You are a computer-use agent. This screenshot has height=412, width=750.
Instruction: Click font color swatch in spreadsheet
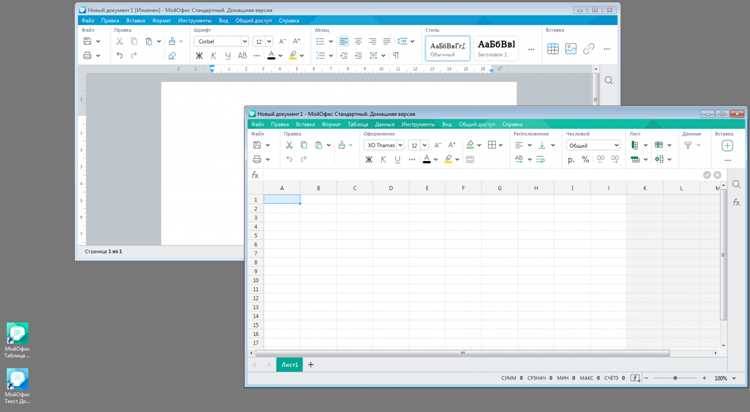pos(427,159)
